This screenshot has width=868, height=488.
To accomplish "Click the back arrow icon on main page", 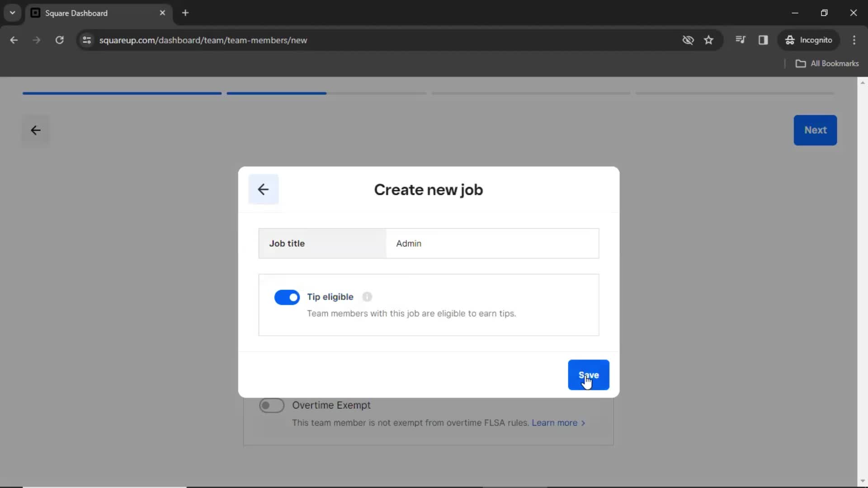I will pyautogui.click(x=35, y=130).
